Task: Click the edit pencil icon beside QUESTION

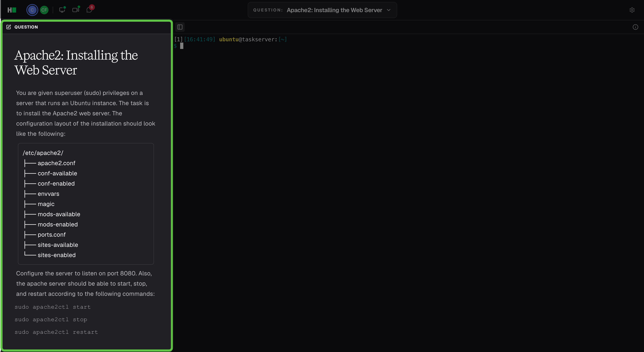Action: [x=9, y=27]
